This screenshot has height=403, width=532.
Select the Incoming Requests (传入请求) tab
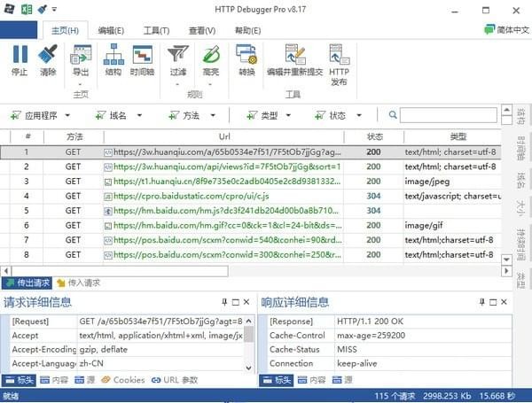[79, 283]
